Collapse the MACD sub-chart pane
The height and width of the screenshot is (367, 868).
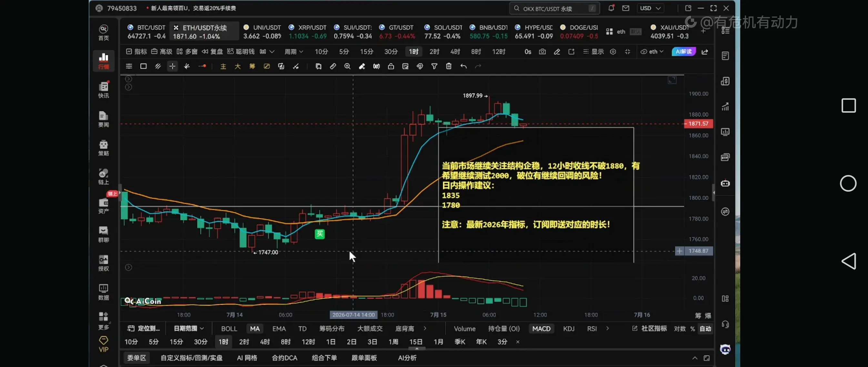click(128, 267)
